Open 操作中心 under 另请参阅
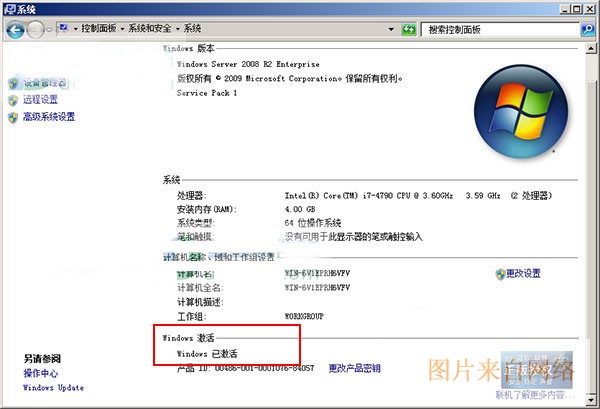The image size is (600, 409). [40, 373]
